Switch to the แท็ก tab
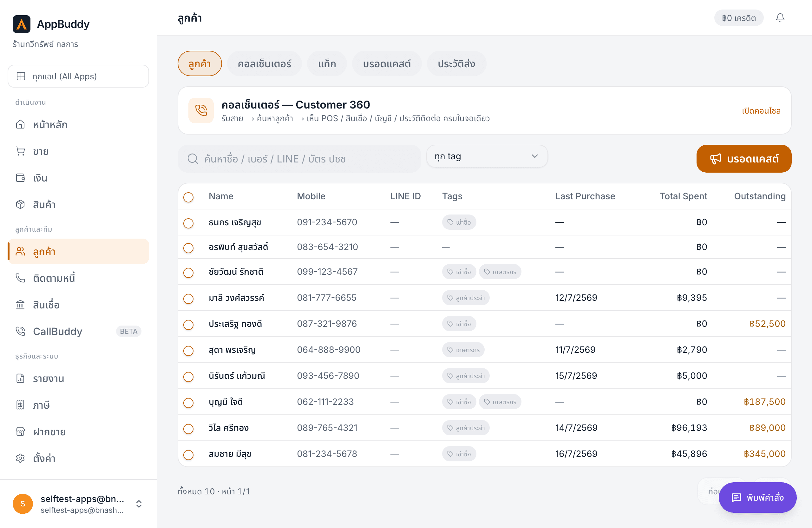 click(x=327, y=63)
